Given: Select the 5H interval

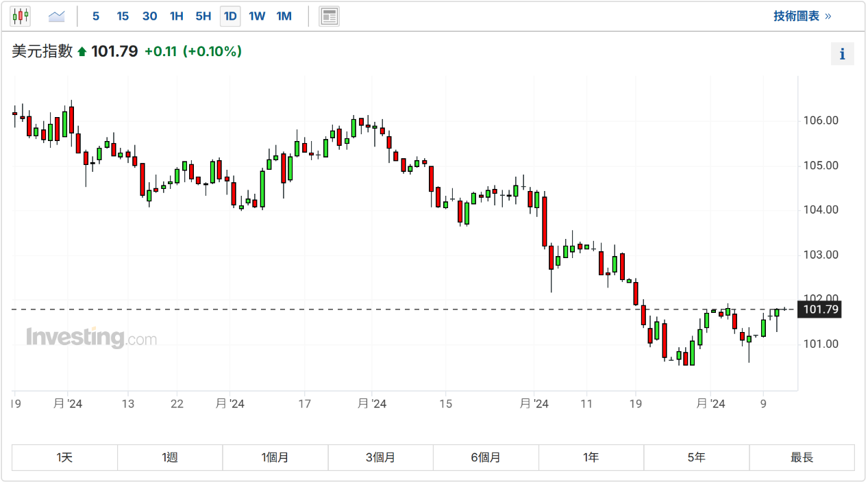Looking at the screenshot, I should pos(203,16).
